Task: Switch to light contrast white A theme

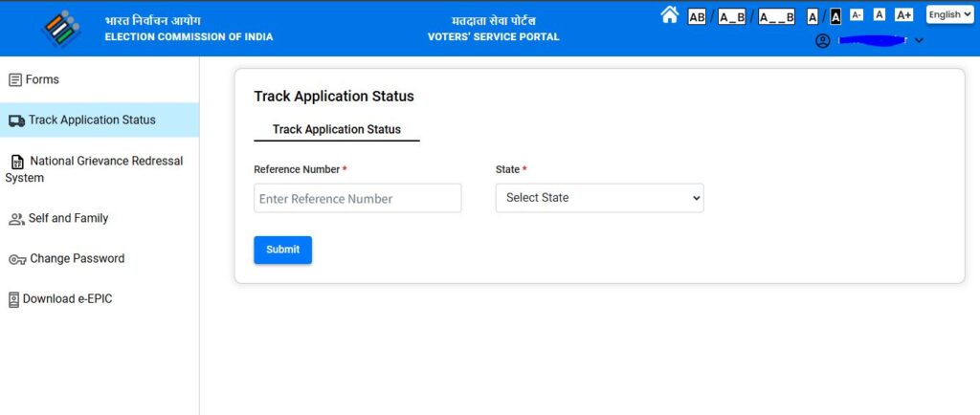Action: pos(813,17)
